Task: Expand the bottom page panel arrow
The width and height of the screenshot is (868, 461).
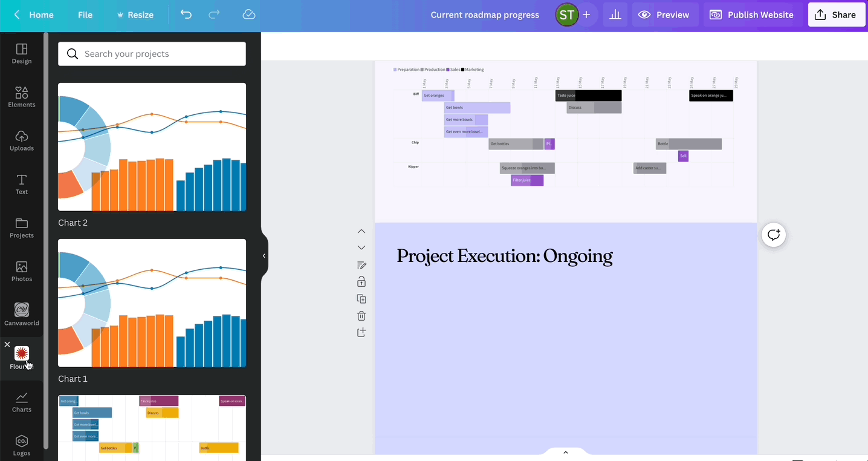Action: (565, 452)
